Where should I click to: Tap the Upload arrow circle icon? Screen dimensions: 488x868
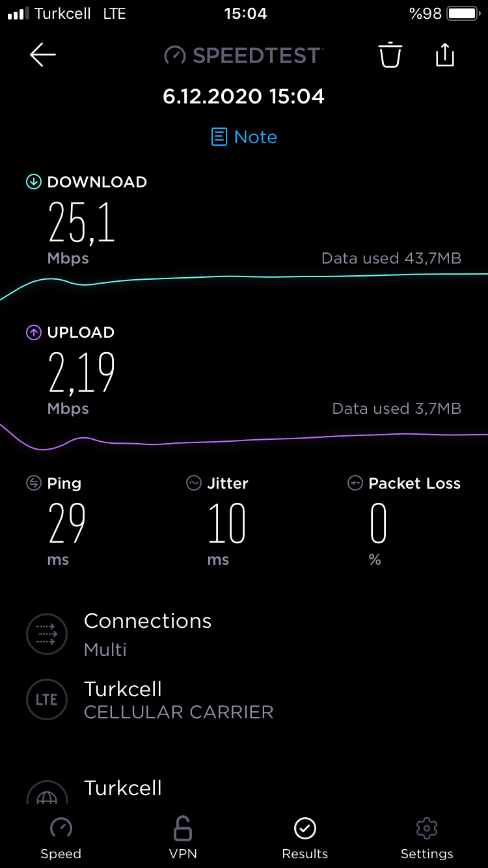click(x=33, y=332)
